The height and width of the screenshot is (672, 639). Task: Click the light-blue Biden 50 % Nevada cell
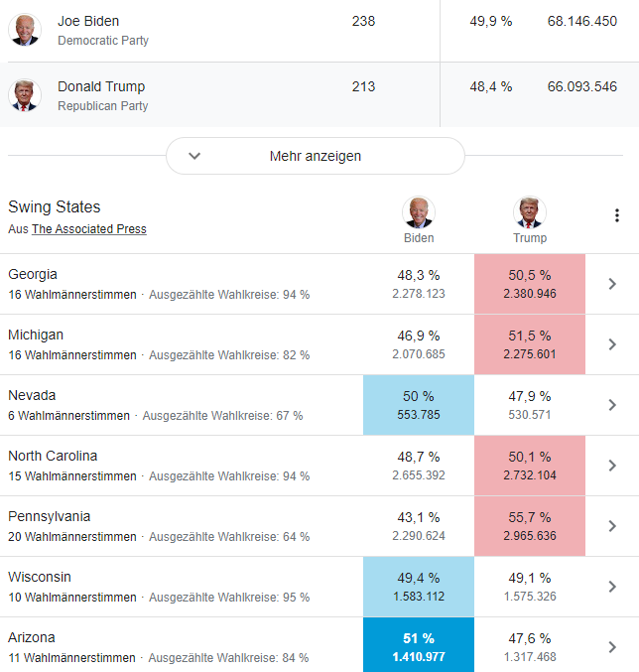coord(419,405)
